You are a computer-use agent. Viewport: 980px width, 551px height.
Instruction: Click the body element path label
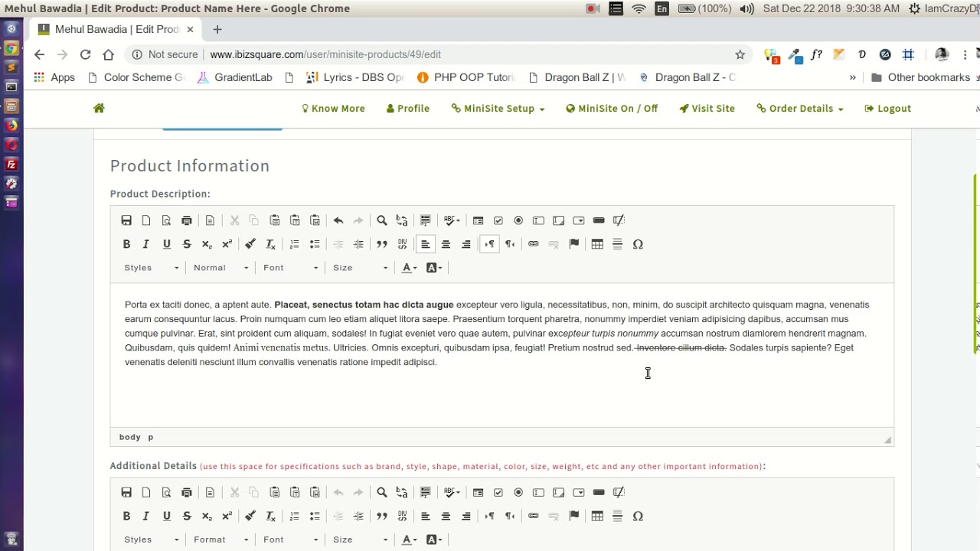point(130,437)
